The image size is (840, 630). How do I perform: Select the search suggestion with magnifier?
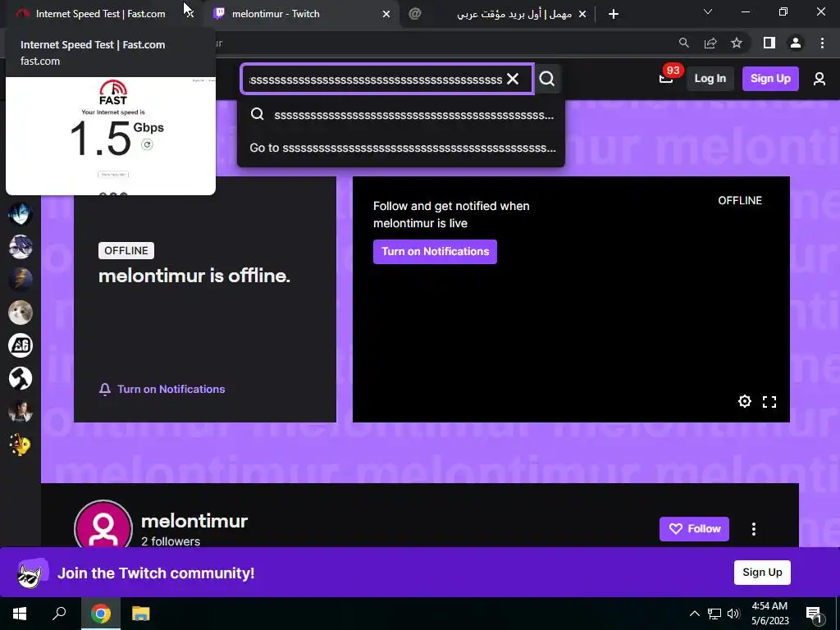click(401, 115)
